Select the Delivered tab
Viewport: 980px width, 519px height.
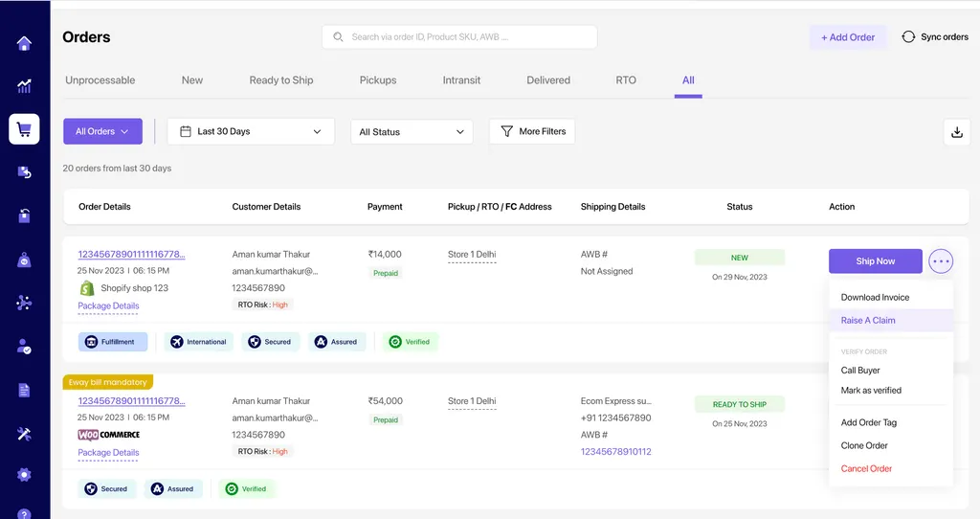point(548,80)
